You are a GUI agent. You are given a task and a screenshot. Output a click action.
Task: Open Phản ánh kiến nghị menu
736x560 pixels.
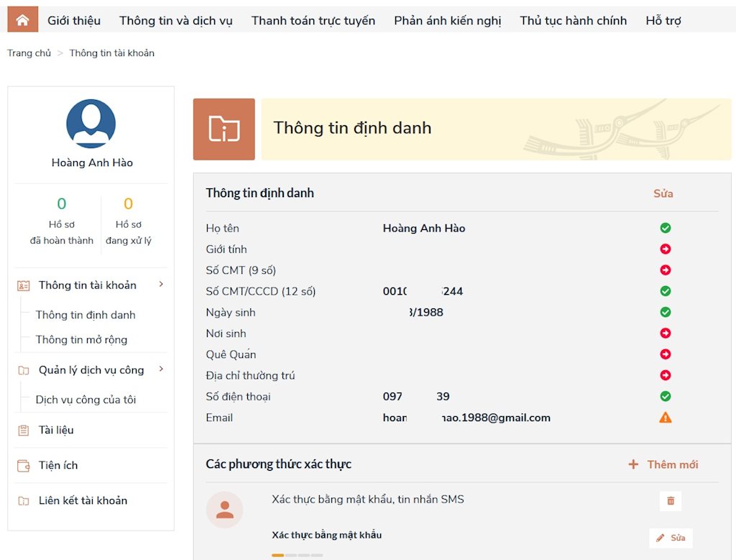coord(447,21)
